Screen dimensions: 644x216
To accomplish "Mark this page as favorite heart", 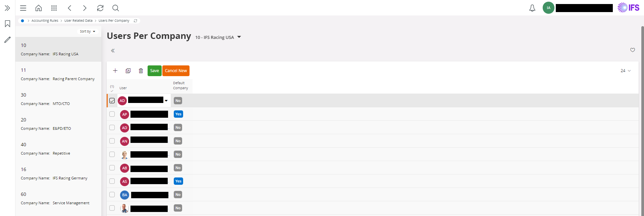I will click(633, 50).
